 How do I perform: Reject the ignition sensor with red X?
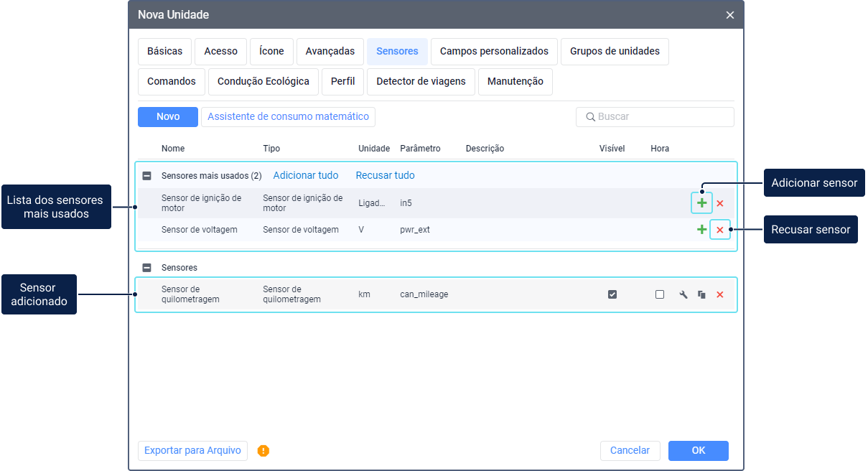click(720, 203)
